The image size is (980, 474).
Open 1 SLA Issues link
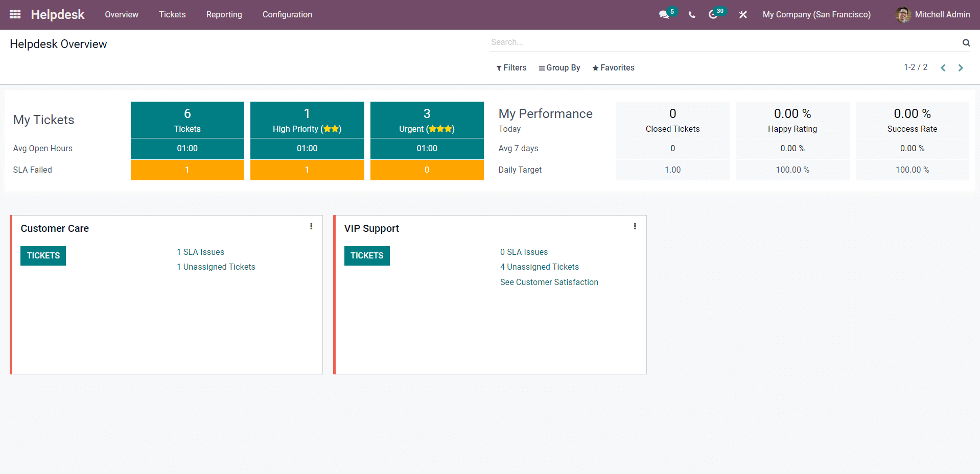coord(200,252)
